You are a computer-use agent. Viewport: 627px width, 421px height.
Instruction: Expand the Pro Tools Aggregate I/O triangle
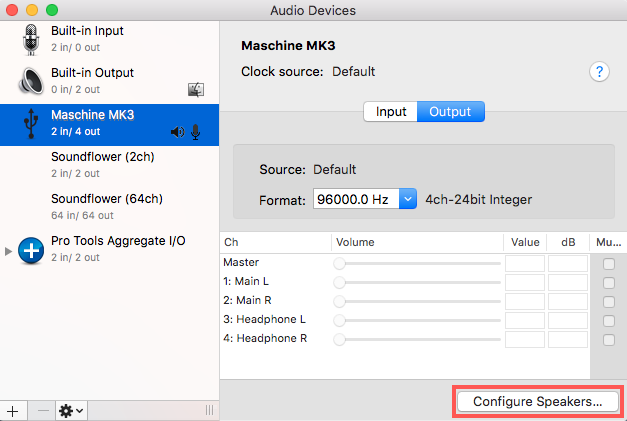pyautogui.click(x=8, y=251)
